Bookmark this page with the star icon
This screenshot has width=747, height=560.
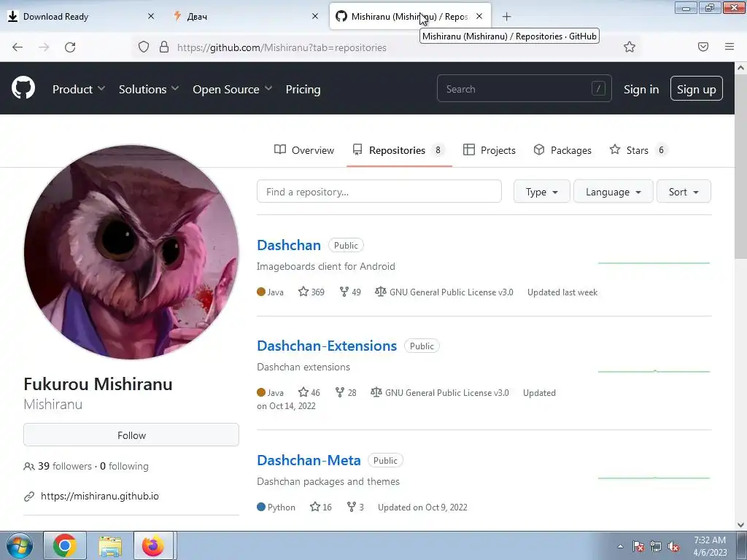[630, 47]
